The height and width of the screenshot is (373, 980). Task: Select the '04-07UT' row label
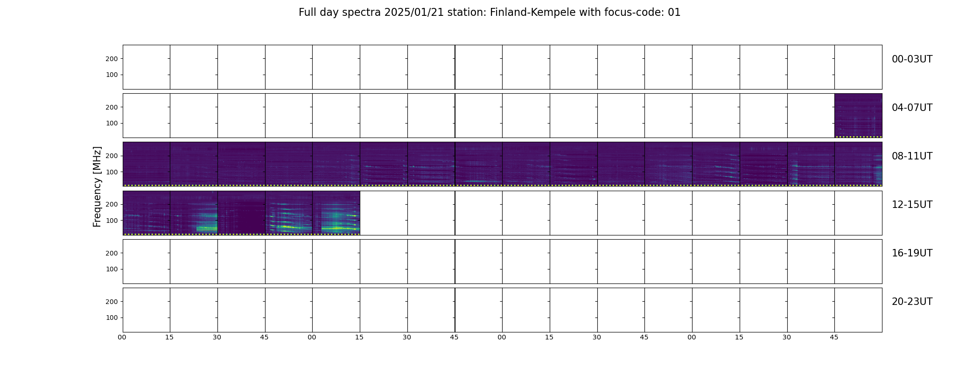click(912, 108)
